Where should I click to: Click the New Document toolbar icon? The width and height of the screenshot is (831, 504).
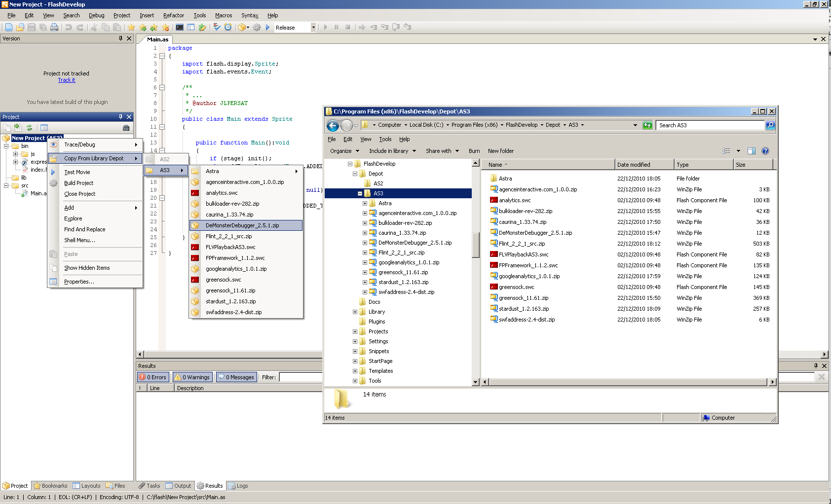click(9, 28)
